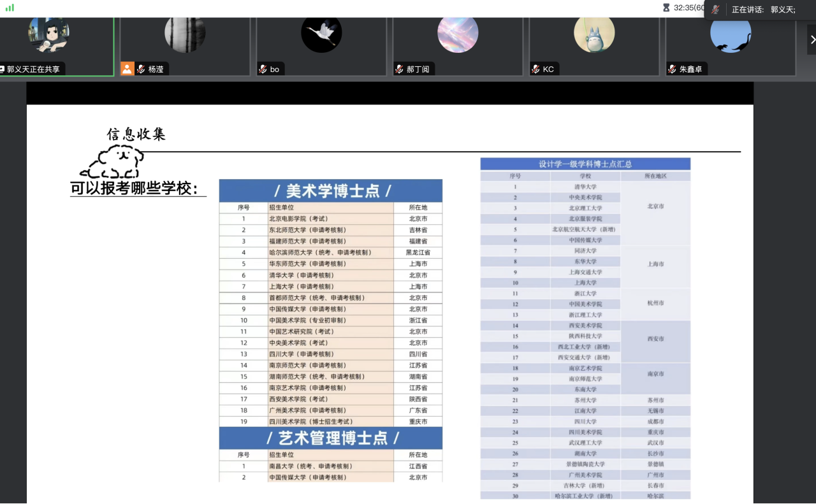Click the orange host icon next to 杨滢
The height and width of the screenshot is (504, 816).
pyautogui.click(x=127, y=69)
